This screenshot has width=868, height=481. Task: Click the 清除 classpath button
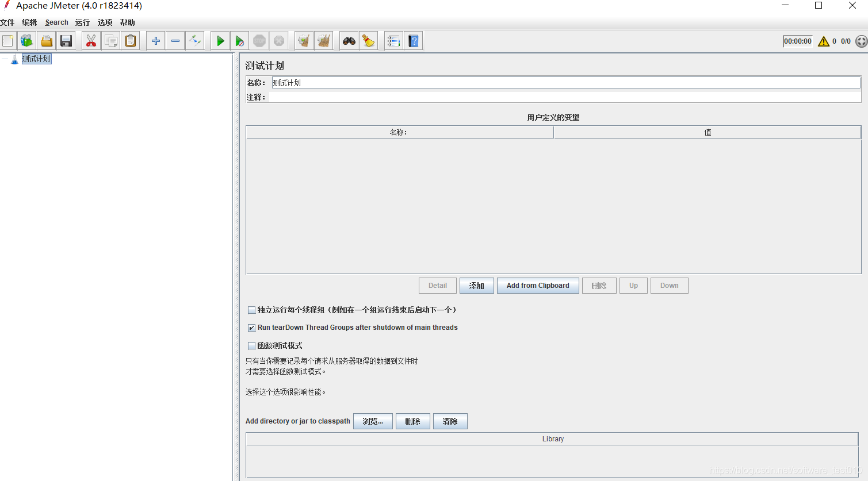(450, 421)
